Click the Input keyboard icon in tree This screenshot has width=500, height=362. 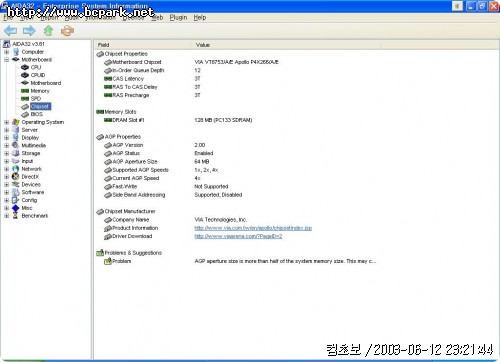point(16,161)
